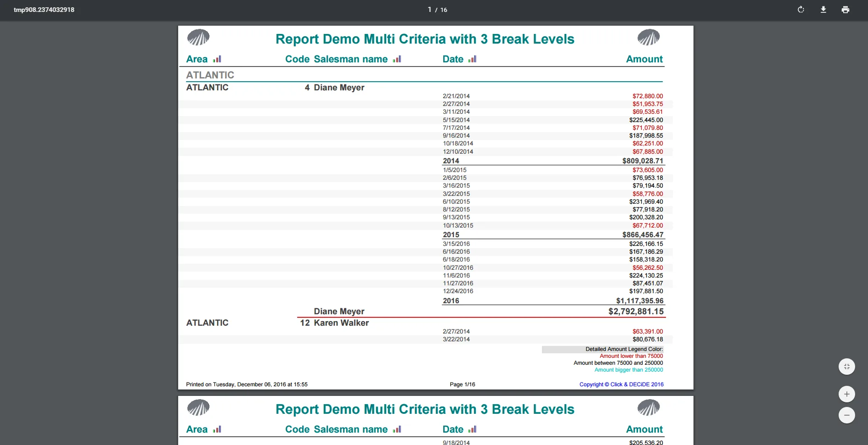Click the Amount column header on page 2
The height and width of the screenshot is (445, 868).
644,429
